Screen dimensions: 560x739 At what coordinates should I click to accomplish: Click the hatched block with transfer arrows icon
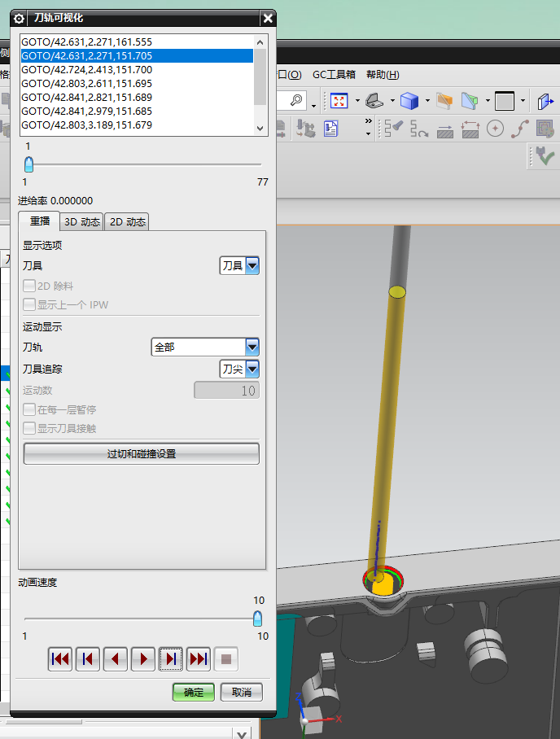470,129
